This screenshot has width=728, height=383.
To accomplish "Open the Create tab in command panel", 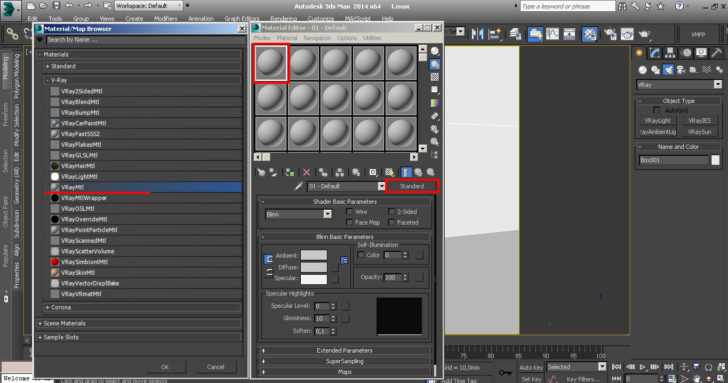I will tap(640, 53).
